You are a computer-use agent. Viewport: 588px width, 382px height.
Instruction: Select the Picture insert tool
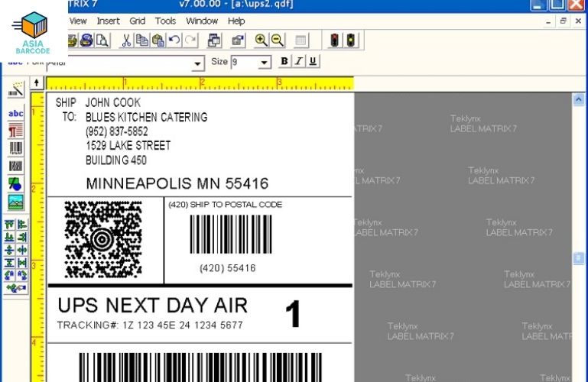click(15, 202)
